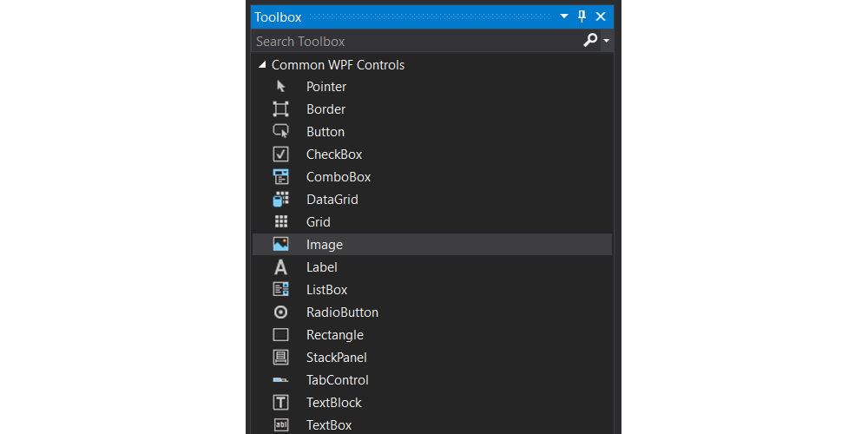Toggle auto-hide pin on Toolbox
This screenshot has height=434, width=868.
[x=582, y=16]
